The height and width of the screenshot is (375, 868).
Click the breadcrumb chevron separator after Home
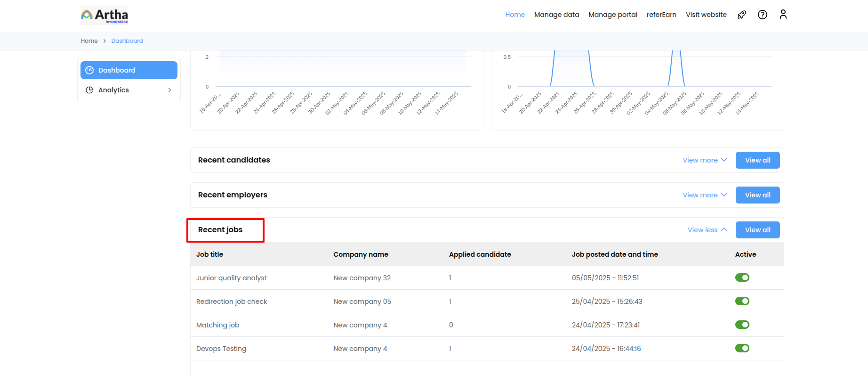(x=104, y=41)
